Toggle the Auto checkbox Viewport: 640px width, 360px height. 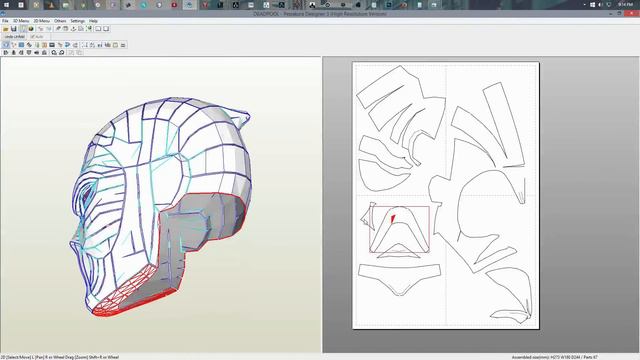[37, 37]
